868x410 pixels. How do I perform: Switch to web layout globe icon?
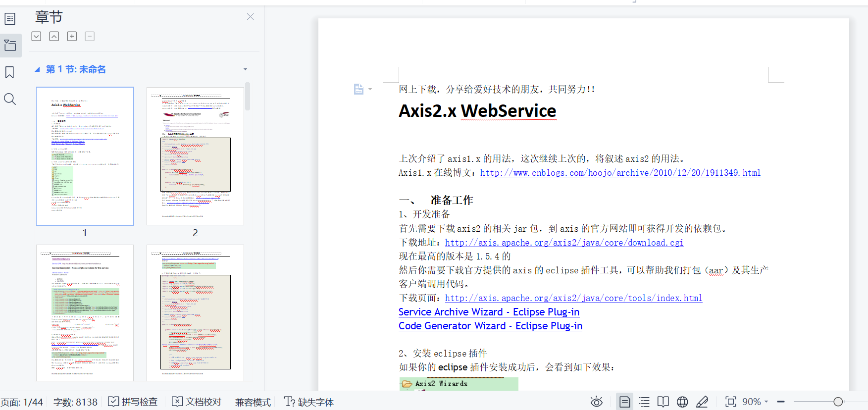pos(682,402)
